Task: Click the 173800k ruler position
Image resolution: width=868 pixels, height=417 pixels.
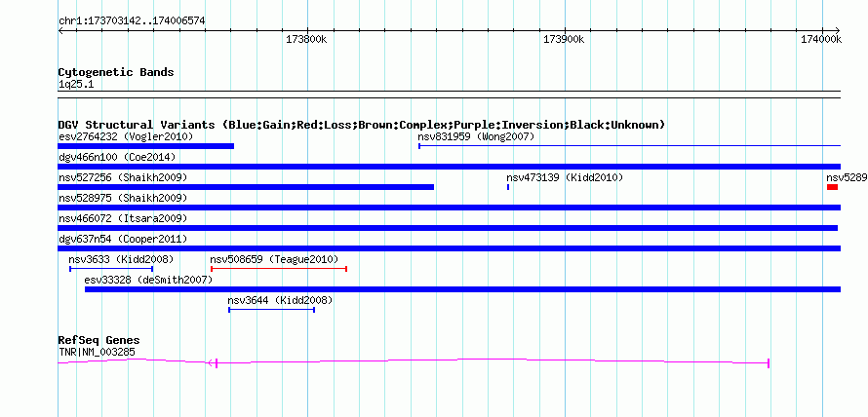Action: point(306,40)
